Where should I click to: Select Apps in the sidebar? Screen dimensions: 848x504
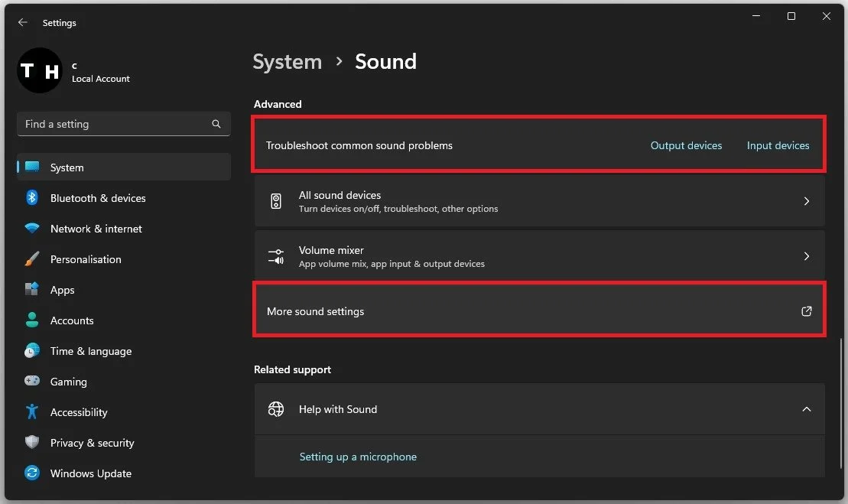click(x=63, y=290)
